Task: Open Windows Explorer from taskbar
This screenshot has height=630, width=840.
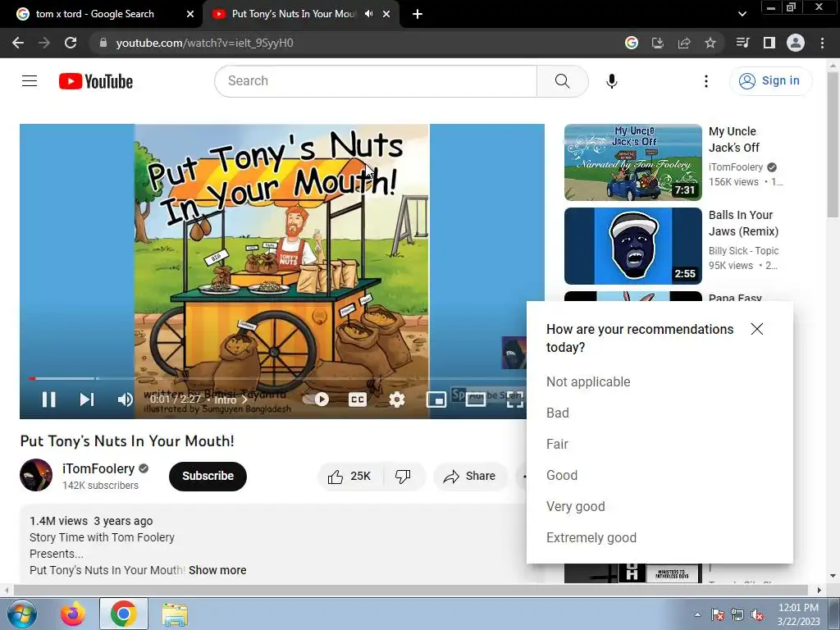Action: point(175,614)
